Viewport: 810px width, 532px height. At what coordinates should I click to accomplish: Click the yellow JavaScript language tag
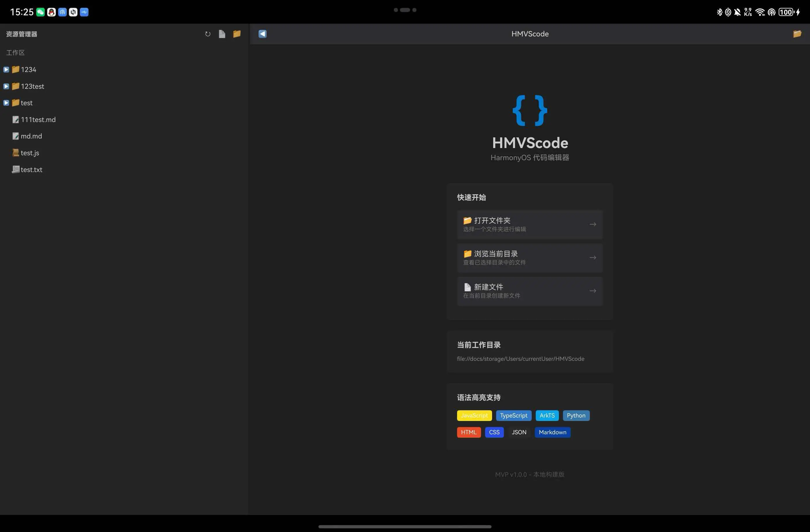[x=474, y=415]
